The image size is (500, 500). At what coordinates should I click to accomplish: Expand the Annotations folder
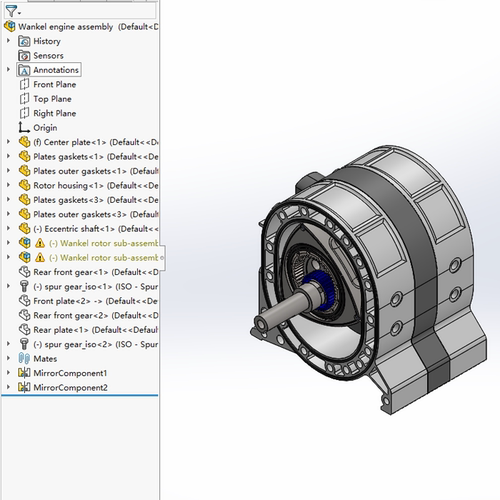8,69
